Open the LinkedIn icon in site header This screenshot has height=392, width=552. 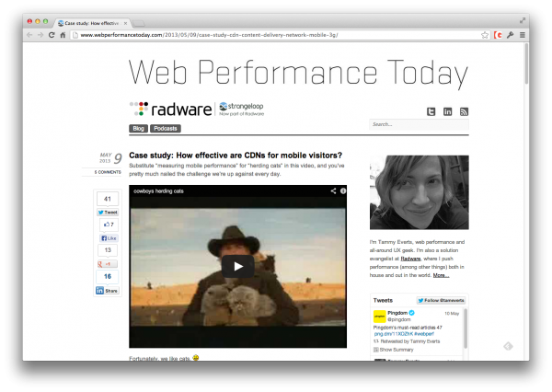pyautogui.click(x=447, y=111)
